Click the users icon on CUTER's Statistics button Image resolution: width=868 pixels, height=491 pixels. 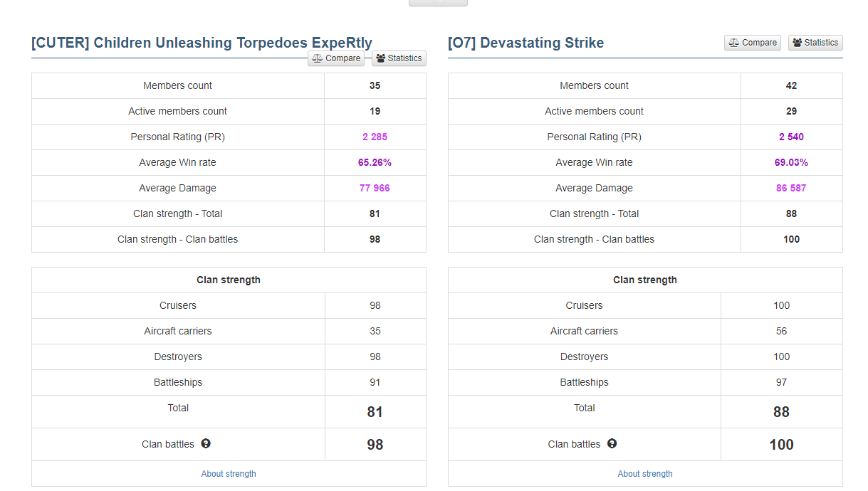click(x=381, y=58)
